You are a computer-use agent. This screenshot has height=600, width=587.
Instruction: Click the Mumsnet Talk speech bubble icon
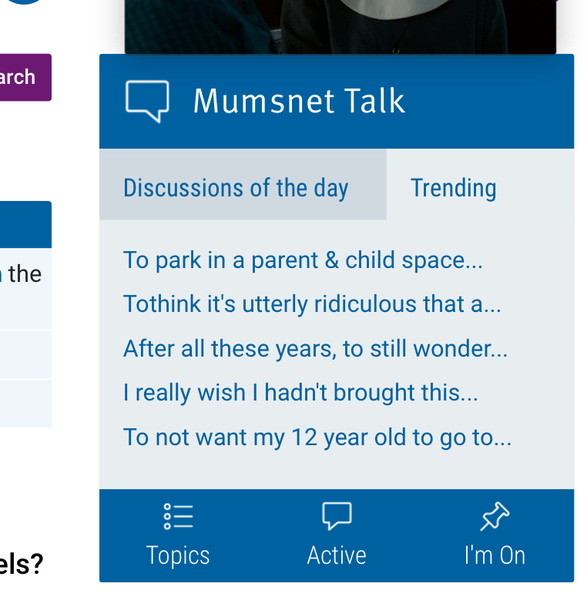(x=147, y=101)
